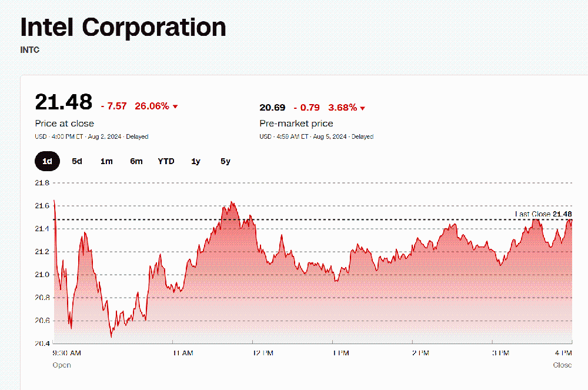Select the 1d chart range tab

point(47,161)
